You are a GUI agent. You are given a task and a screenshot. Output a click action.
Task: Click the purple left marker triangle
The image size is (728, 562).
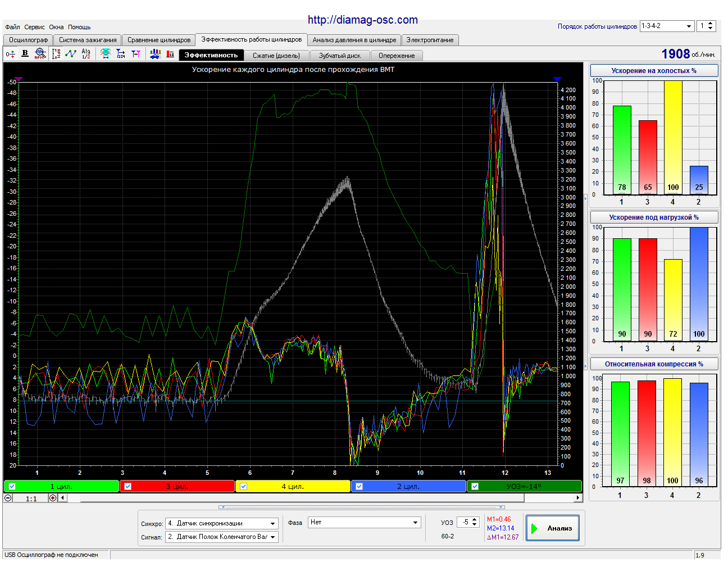19,79
